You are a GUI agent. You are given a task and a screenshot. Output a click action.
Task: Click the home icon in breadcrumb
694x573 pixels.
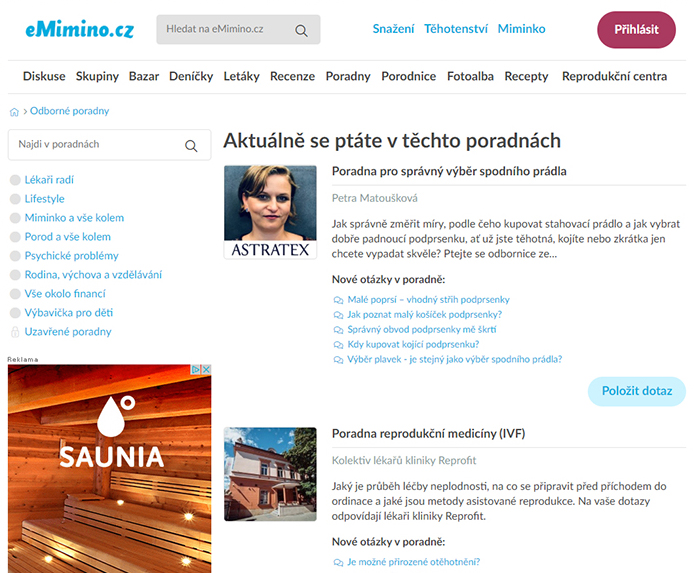(x=14, y=112)
